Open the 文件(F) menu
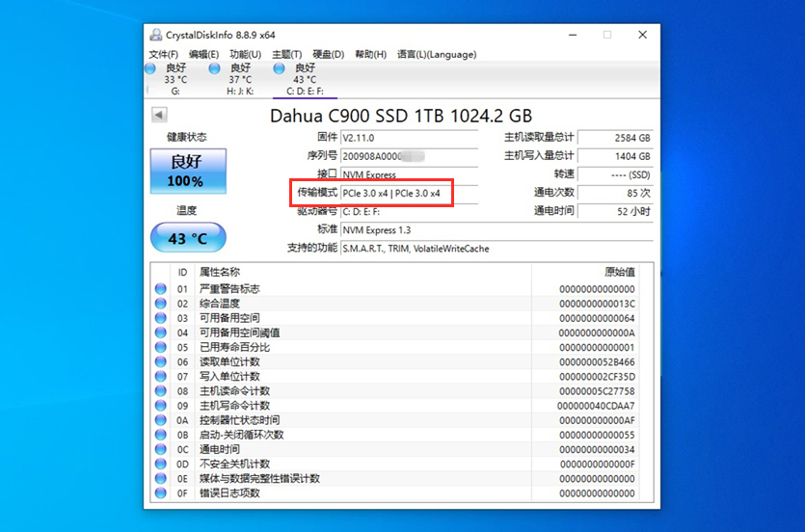The image size is (805, 532). [x=164, y=54]
